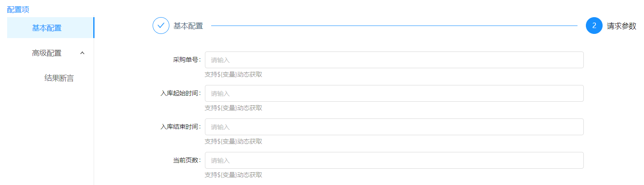Click the 入库起始时间 field label
Viewport: 644px width, 185px height.
(181, 93)
